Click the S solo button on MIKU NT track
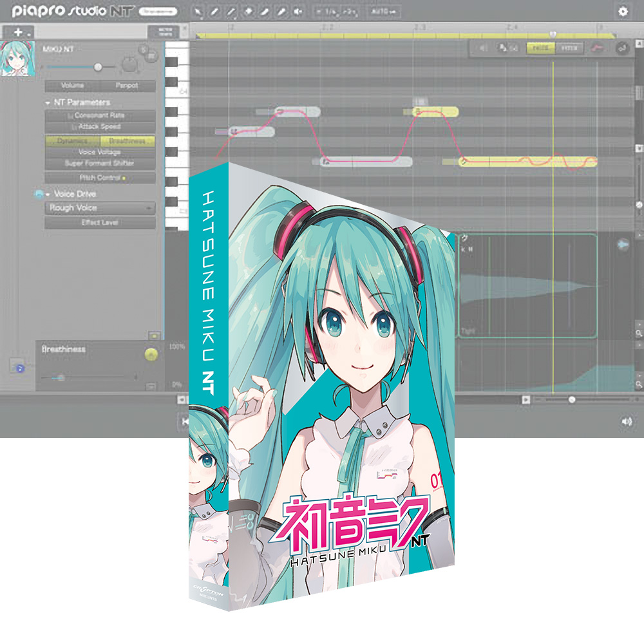The height and width of the screenshot is (644, 644). (x=142, y=50)
